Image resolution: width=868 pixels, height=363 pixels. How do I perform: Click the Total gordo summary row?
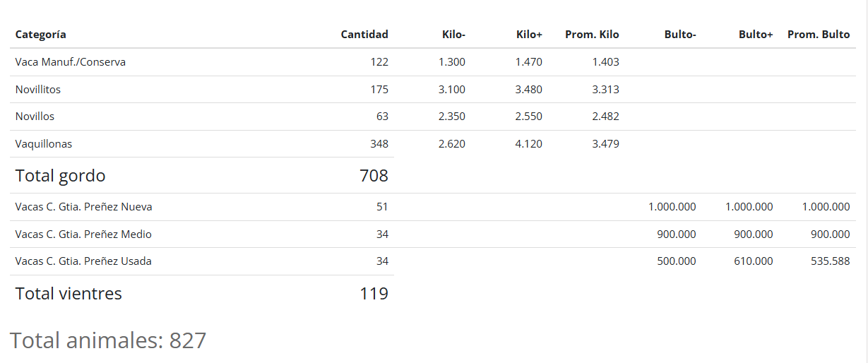click(202, 176)
